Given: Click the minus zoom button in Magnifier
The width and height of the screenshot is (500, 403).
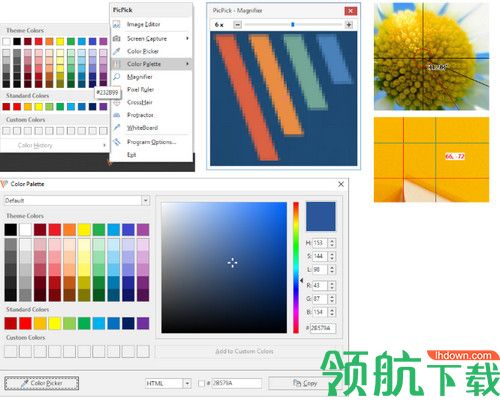Looking at the screenshot, I should 237,25.
